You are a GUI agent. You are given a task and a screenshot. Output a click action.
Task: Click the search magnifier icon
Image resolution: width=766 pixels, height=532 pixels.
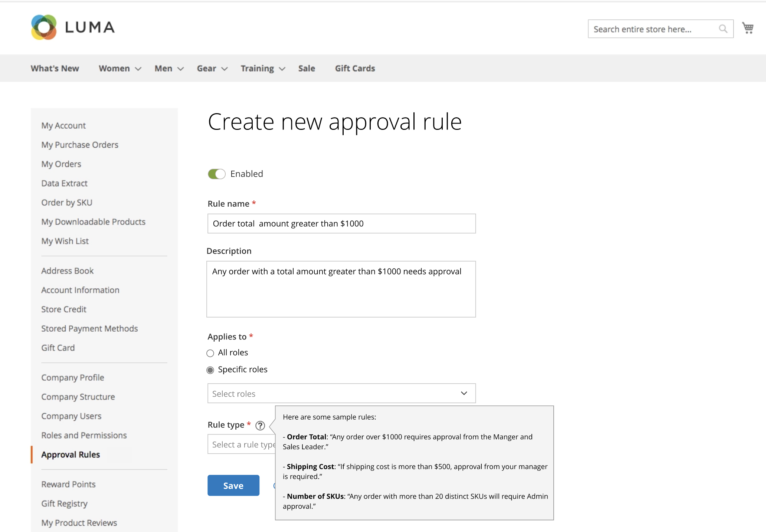pyautogui.click(x=723, y=29)
